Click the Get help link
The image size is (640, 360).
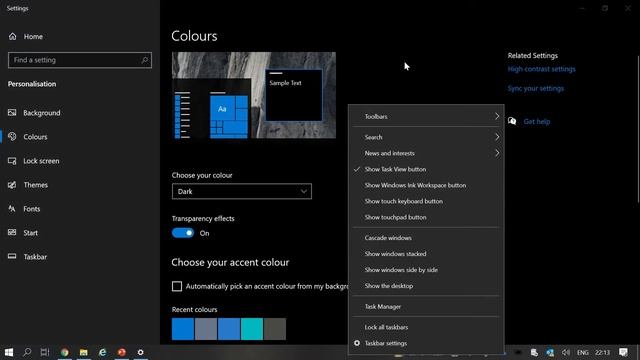point(537,121)
